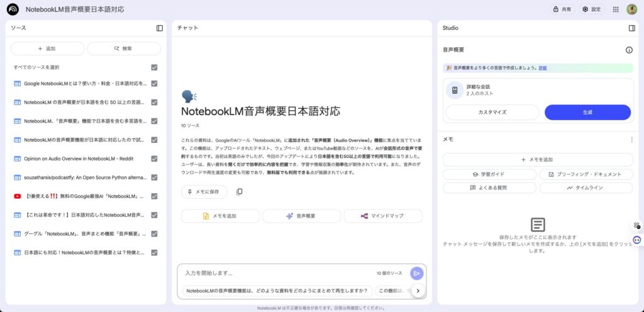Image resolution: width=644 pixels, height=312 pixels.
Task: Collapse the Studio panel with sidebar icon
Action: (631, 28)
